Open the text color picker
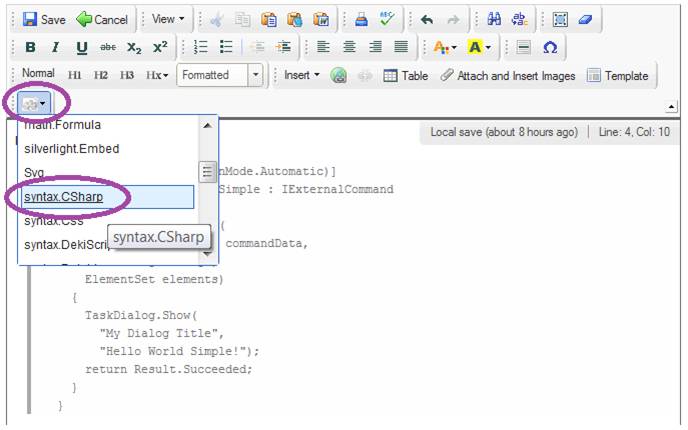Image resolution: width=688 pixels, height=430 pixels. click(444, 47)
